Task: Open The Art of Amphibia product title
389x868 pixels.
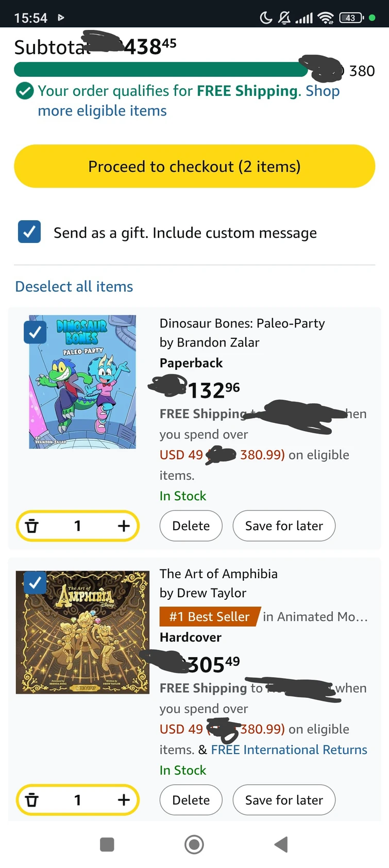Action: [218, 574]
